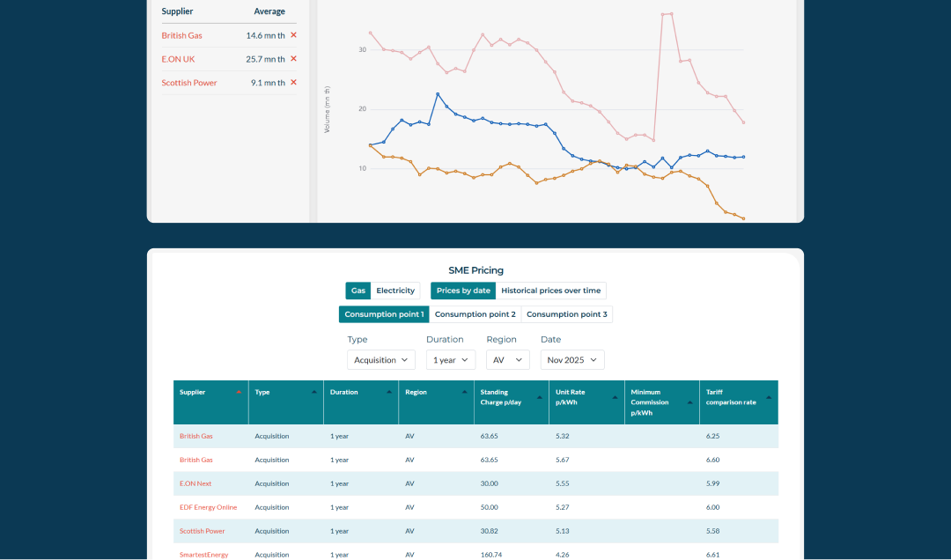951x560 pixels.
Task: Click the 5.13 unit rate cell
Action: [x=562, y=531]
